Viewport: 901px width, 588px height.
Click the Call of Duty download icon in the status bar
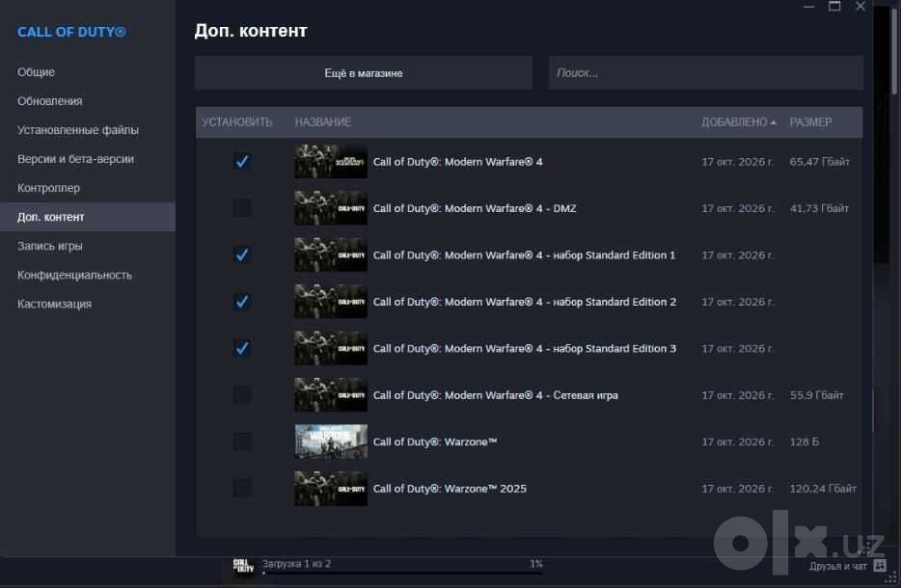pyautogui.click(x=244, y=566)
